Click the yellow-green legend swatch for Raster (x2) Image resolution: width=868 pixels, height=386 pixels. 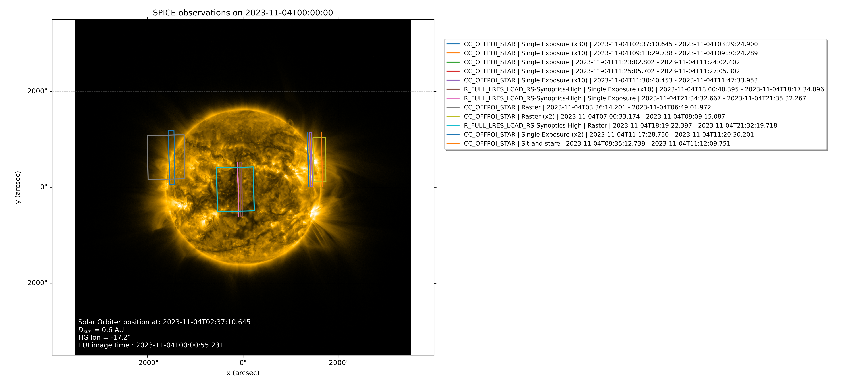coord(453,116)
